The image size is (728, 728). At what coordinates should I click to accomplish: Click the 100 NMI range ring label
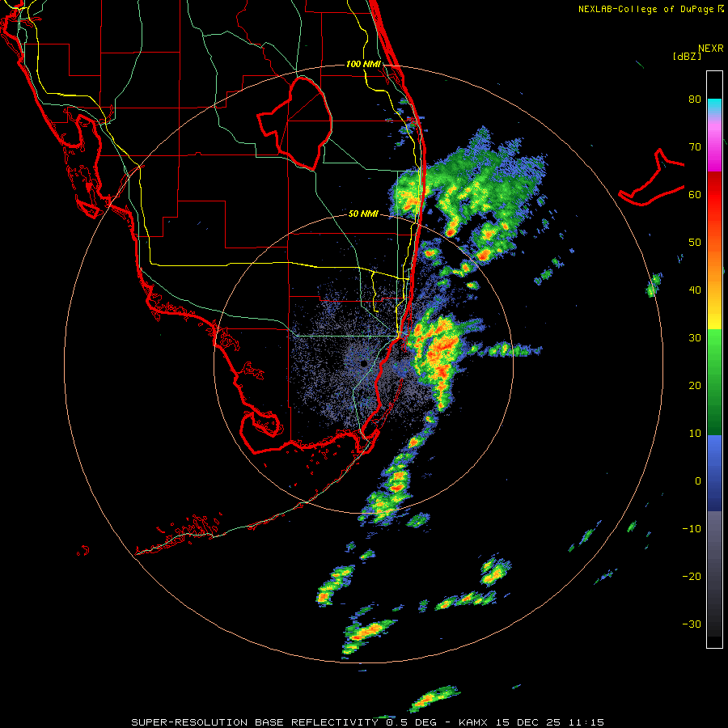(363, 64)
